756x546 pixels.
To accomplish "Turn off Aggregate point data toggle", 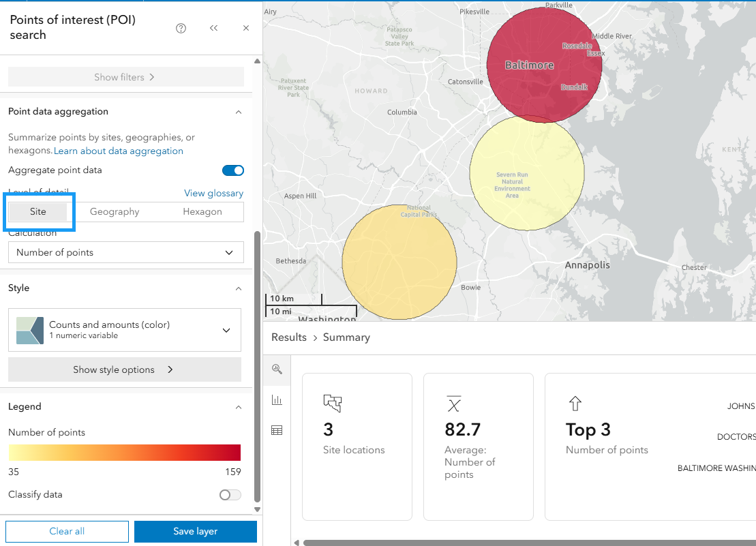I will tap(232, 170).
